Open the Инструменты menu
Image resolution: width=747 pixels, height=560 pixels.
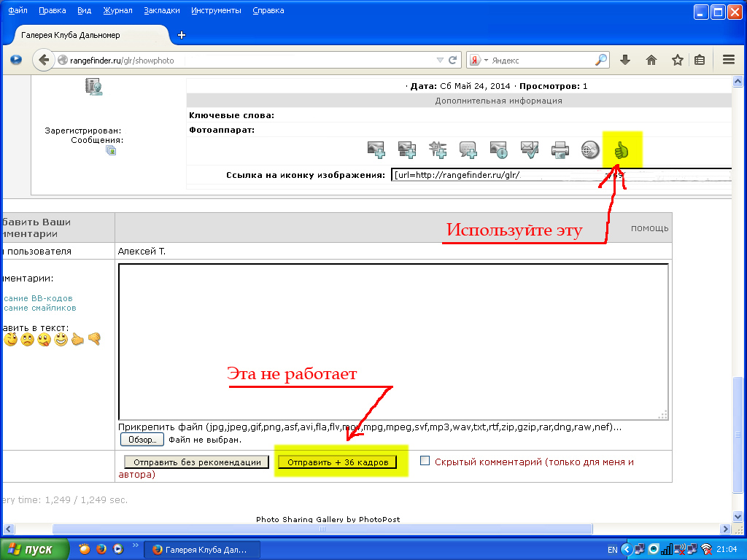click(216, 10)
